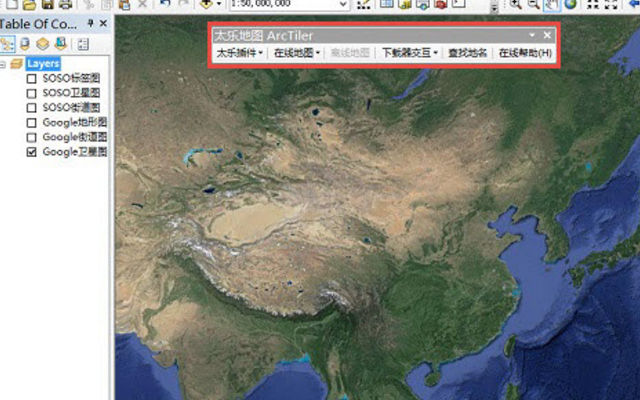This screenshot has height=400, width=640.
Task: Open the Editor toolbar
Action: coord(363,4)
